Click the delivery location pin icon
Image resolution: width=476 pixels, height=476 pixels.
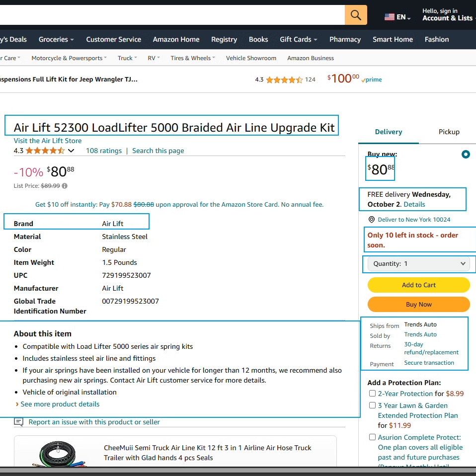coord(371,220)
